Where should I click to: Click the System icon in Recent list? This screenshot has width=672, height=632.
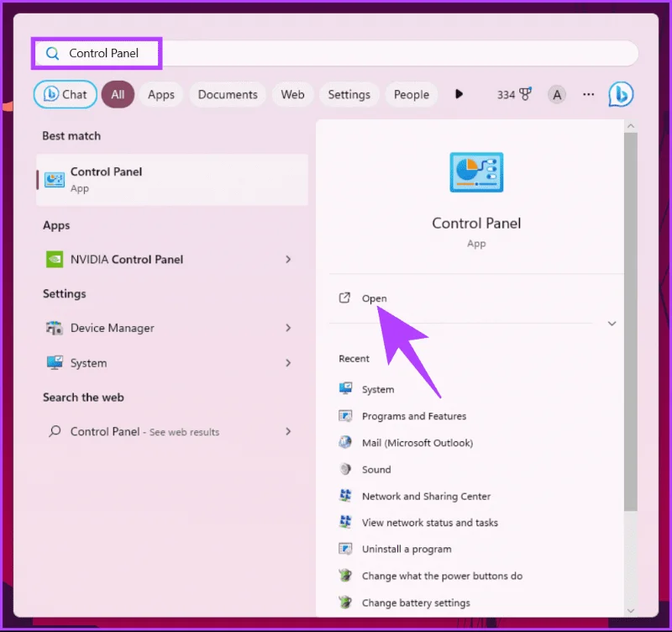click(x=345, y=388)
